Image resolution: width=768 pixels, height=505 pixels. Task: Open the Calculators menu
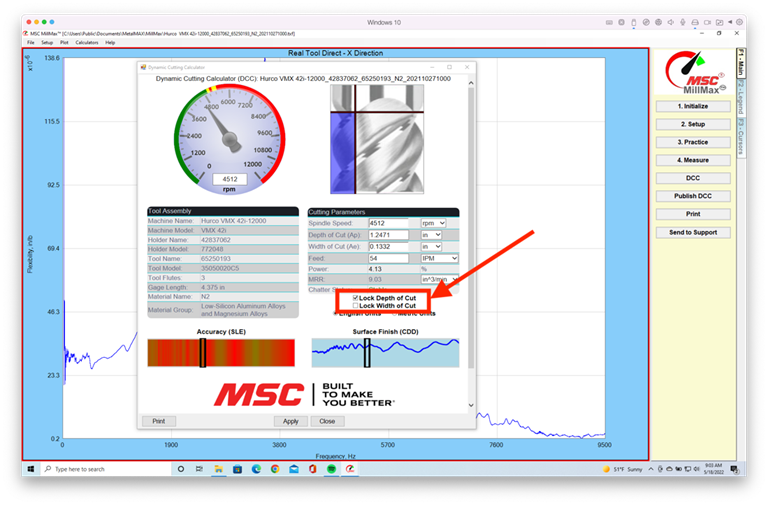pyautogui.click(x=87, y=43)
